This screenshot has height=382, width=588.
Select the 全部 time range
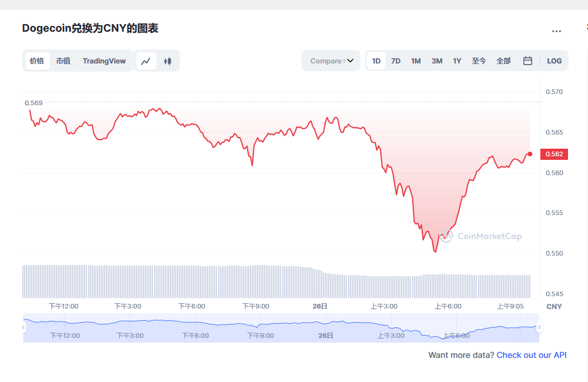(x=504, y=61)
